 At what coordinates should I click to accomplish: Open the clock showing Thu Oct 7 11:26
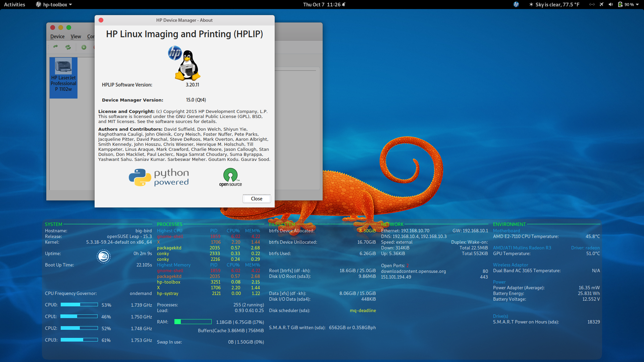[324, 4]
